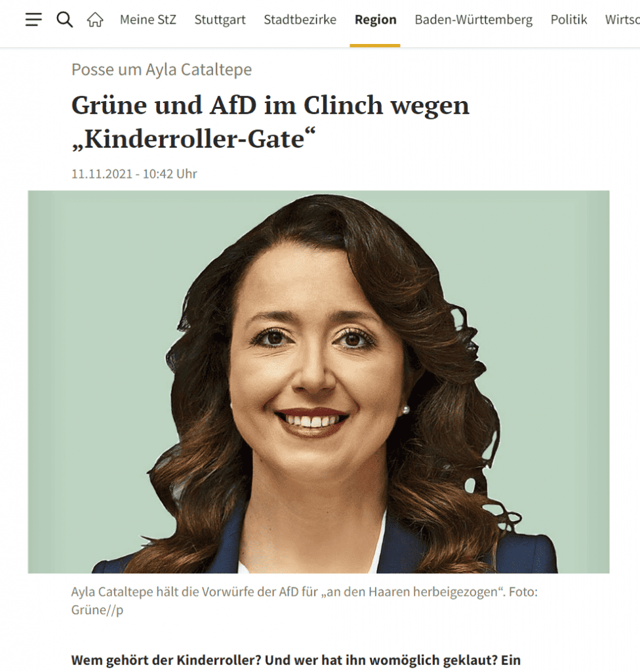Navigate to Baden-Württemberg section
Image resolution: width=640 pixels, height=672 pixels.
pyautogui.click(x=473, y=20)
